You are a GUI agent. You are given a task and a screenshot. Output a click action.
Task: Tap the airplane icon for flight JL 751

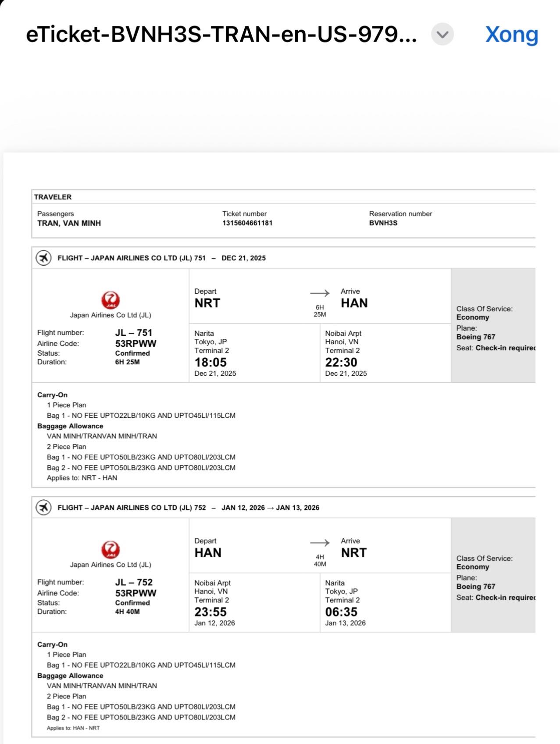43,258
